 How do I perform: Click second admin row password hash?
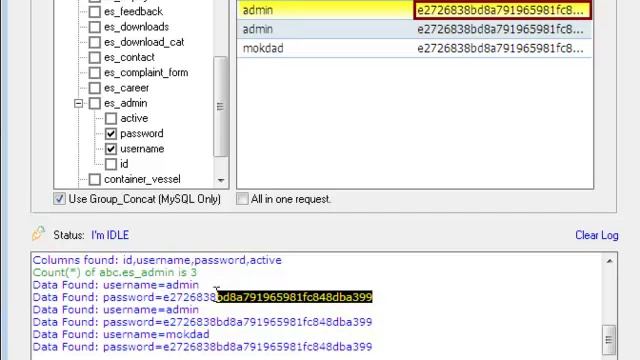500,29
